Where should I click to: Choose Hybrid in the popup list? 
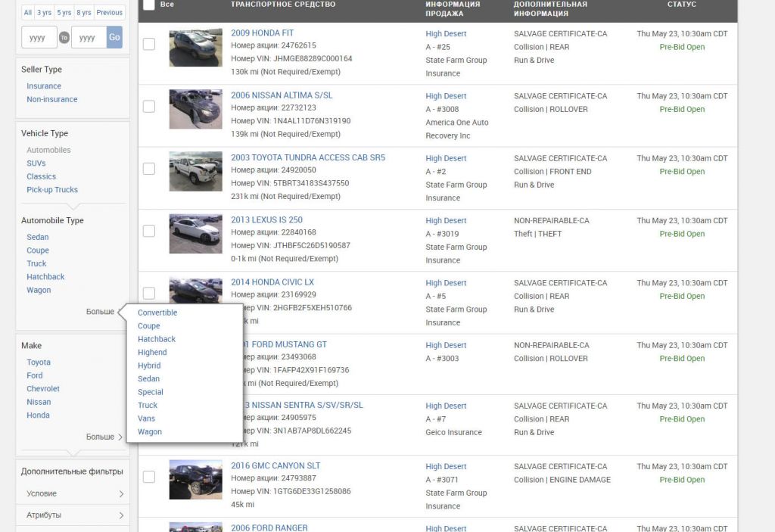tap(149, 366)
